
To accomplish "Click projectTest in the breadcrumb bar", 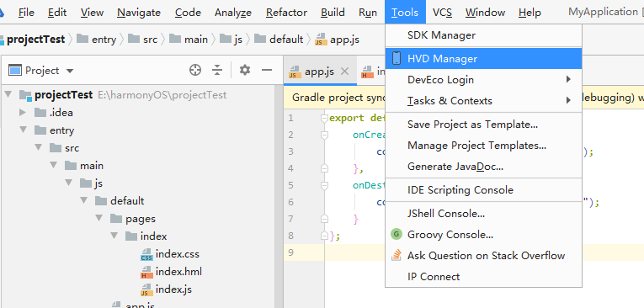I will coord(36,40).
